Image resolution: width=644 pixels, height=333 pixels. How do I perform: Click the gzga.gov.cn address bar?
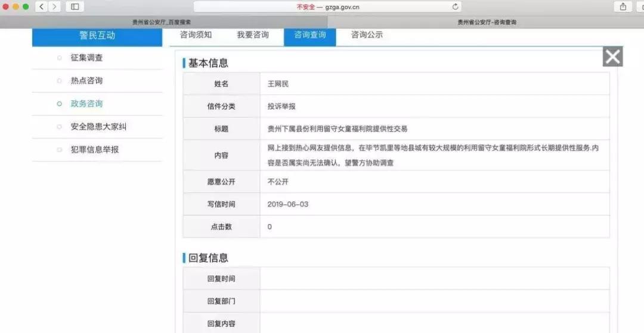[x=327, y=7]
